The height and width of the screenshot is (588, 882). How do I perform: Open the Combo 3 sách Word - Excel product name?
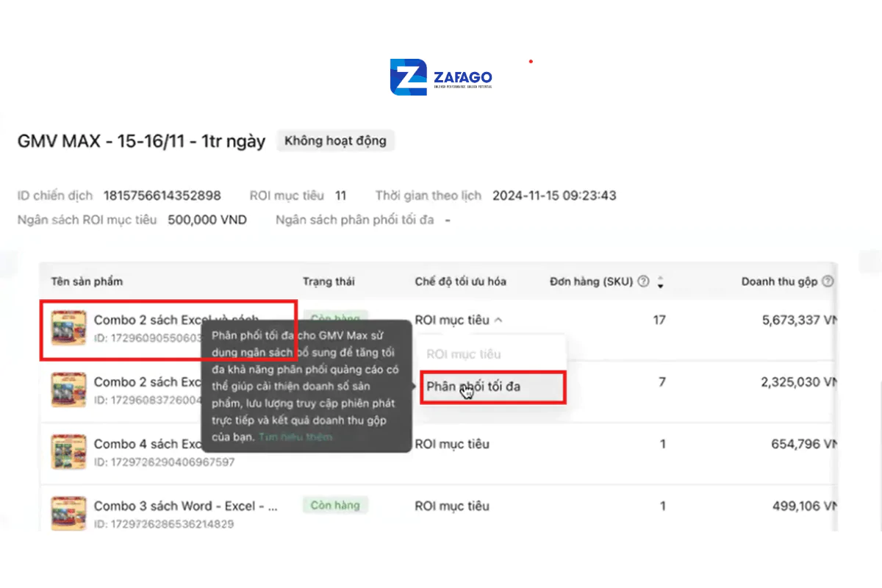tap(185, 506)
